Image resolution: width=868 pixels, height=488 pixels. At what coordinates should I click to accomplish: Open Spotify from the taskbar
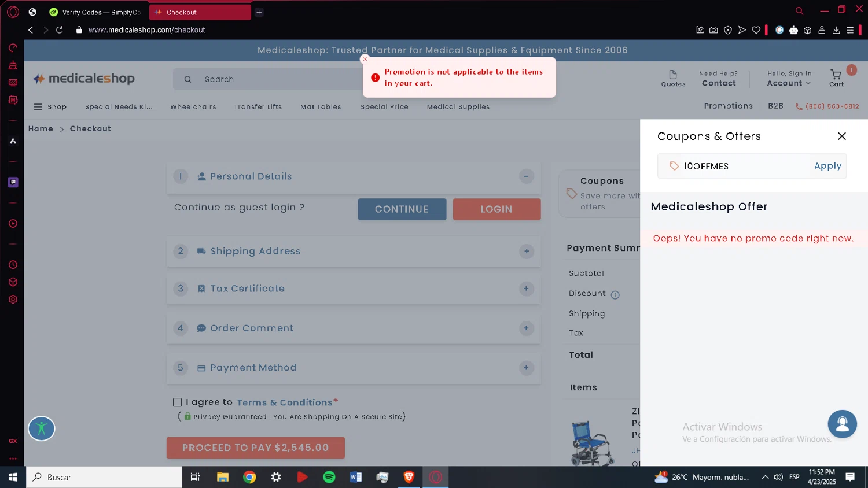(x=329, y=477)
